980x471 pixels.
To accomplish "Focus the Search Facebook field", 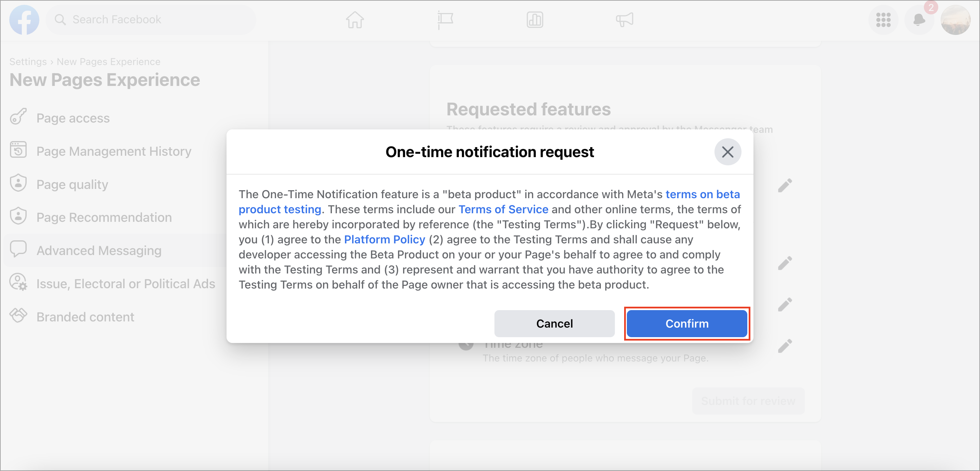I will 151,20.
